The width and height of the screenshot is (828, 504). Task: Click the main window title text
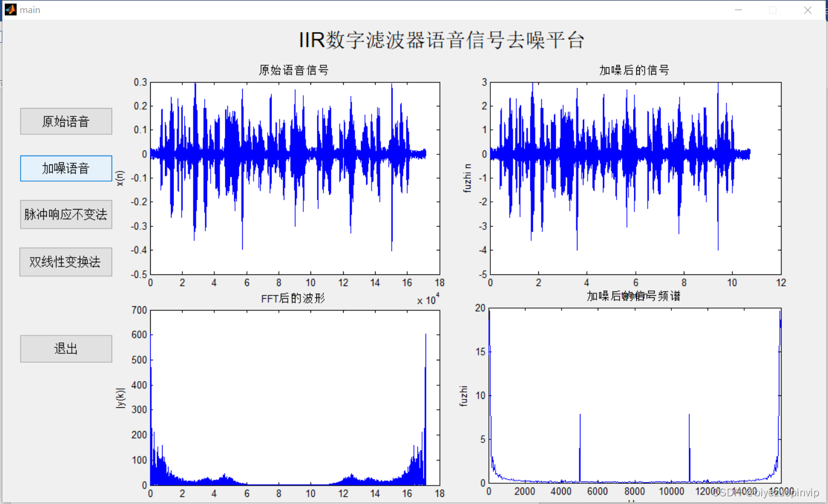(30, 9)
